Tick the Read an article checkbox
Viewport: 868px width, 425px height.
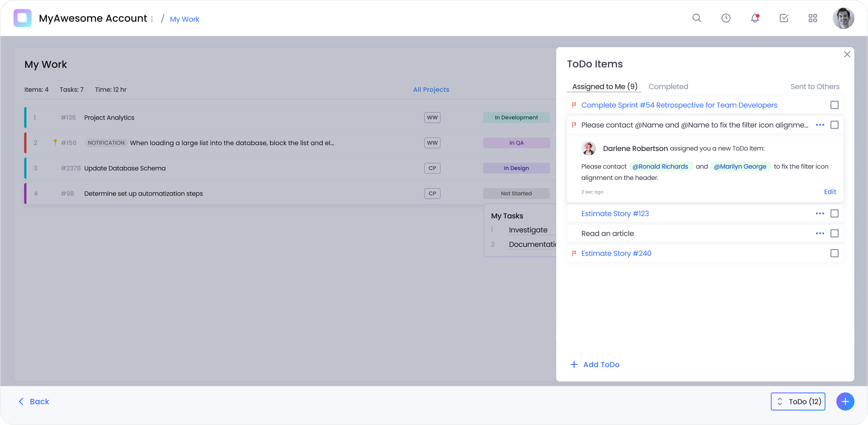tap(834, 233)
